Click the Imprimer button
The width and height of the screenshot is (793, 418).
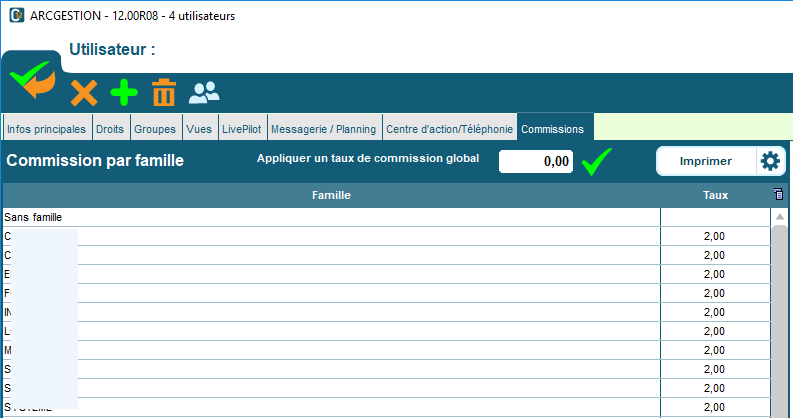coord(706,161)
